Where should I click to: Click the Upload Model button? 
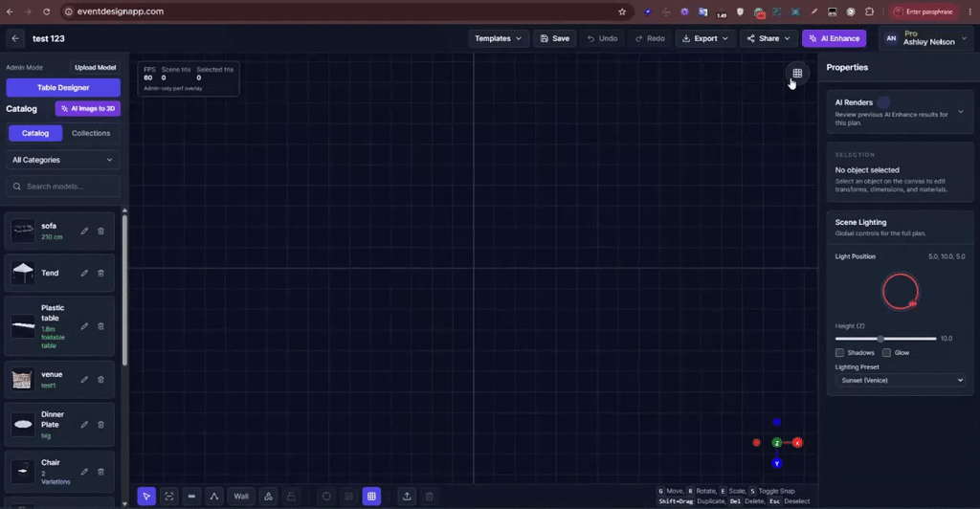(x=95, y=67)
